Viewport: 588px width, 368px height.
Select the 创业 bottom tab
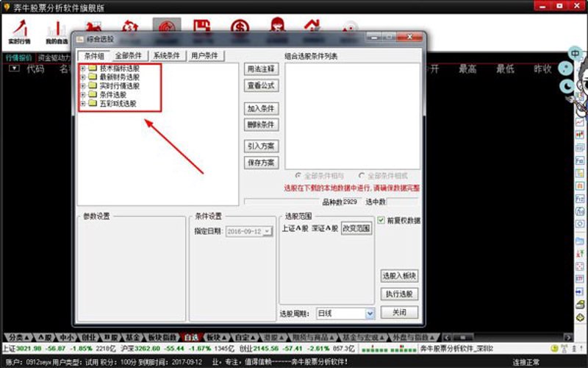coord(88,337)
